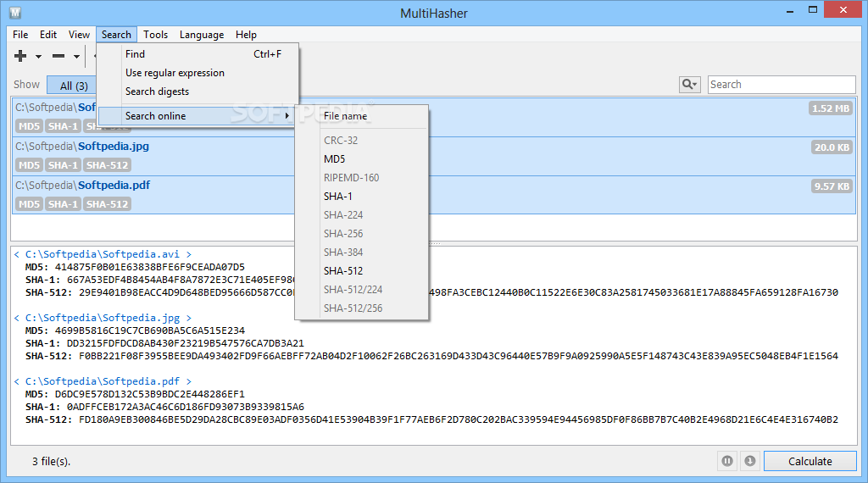Close the MultiHasher window
868x483 pixels.
pyautogui.click(x=843, y=10)
